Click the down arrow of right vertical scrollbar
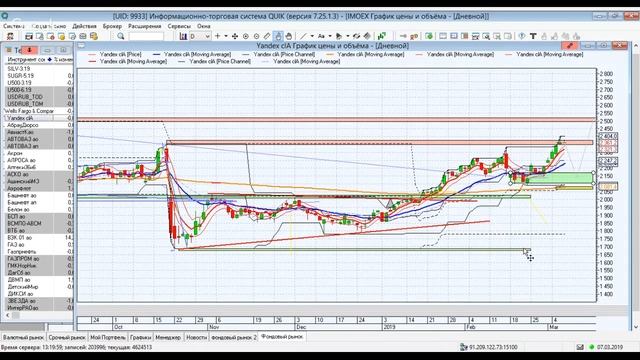 (636, 327)
